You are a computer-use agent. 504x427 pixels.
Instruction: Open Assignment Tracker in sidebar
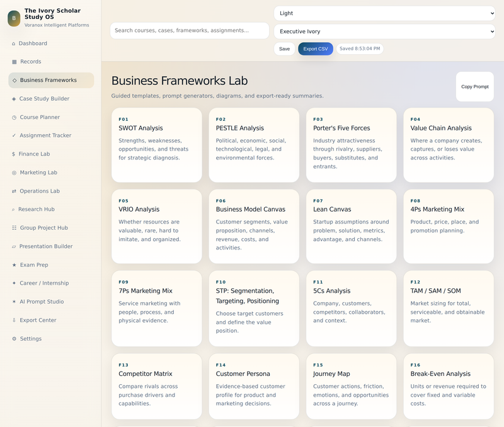point(51,135)
